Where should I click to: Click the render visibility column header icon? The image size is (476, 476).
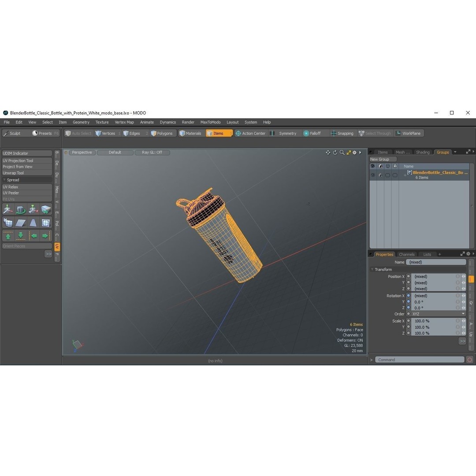380,166
